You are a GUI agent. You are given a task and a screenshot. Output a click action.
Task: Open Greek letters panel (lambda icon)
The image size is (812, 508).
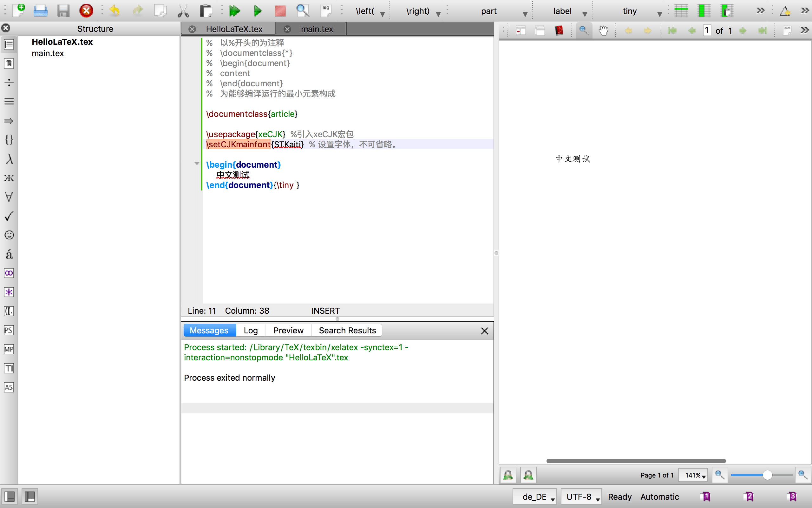pyautogui.click(x=9, y=158)
